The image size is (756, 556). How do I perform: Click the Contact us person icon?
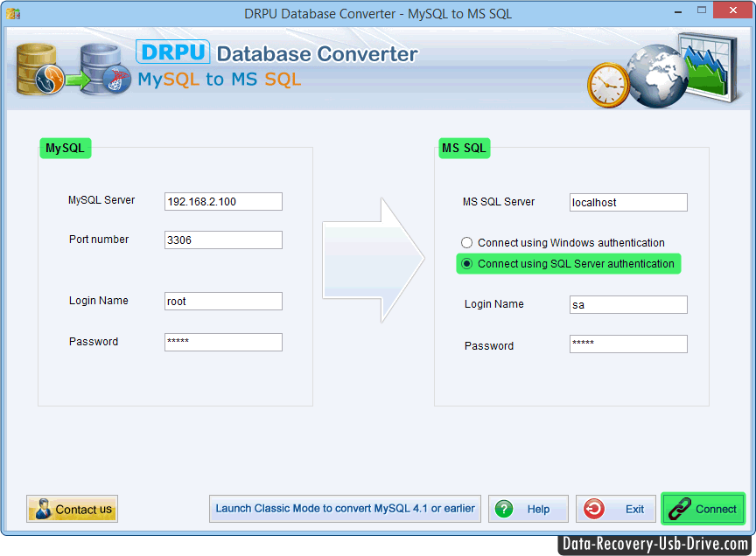click(43, 509)
